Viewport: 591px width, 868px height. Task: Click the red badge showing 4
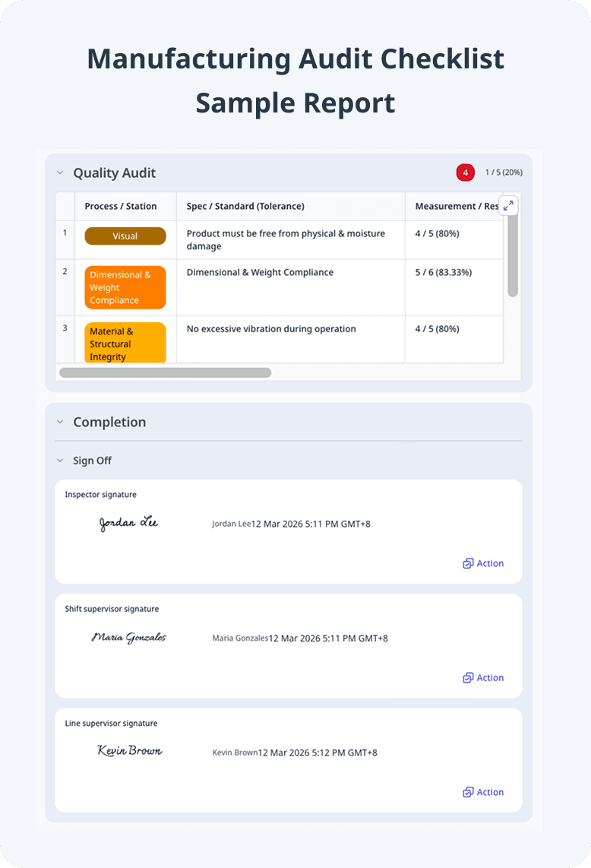466,173
